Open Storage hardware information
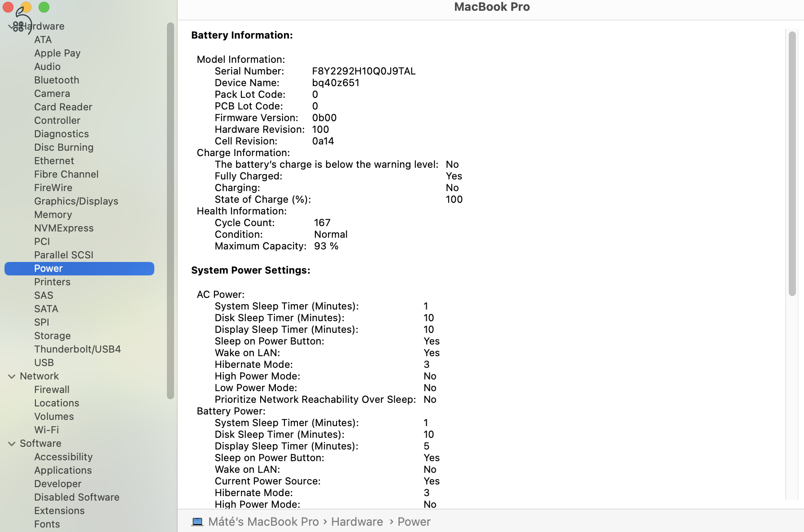This screenshot has height=532, width=804. point(52,336)
